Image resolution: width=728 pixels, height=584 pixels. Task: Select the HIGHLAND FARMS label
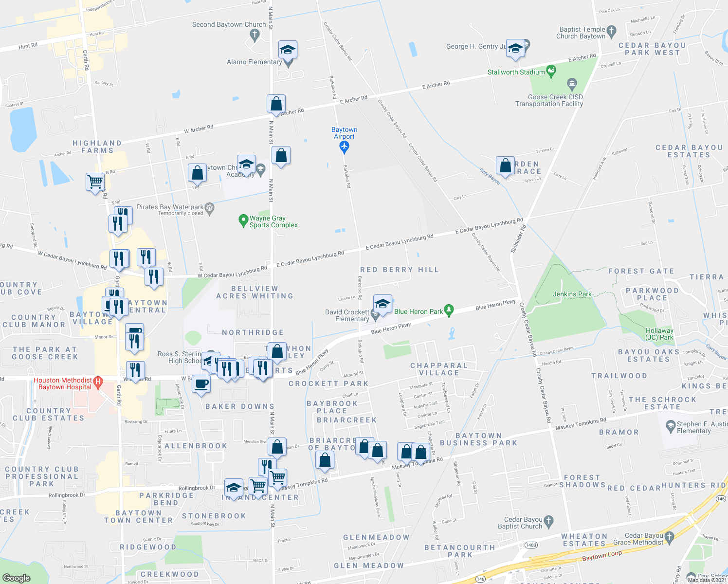coord(97,146)
